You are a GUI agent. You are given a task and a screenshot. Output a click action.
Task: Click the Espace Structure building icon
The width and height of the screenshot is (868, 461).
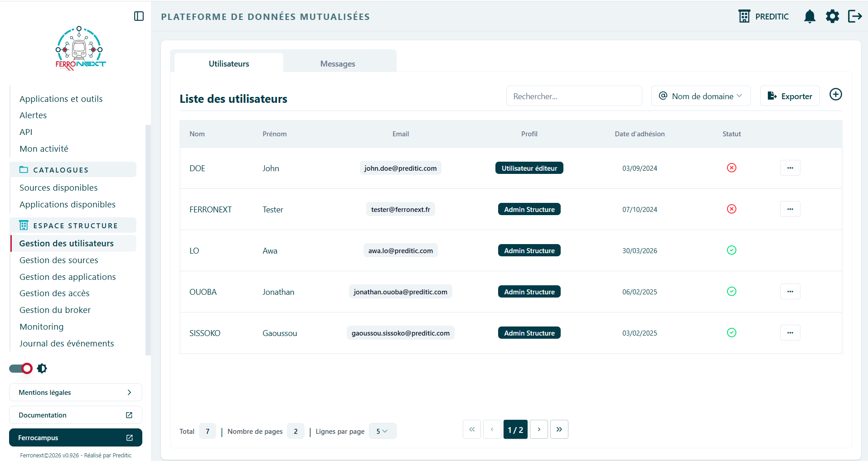point(24,226)
